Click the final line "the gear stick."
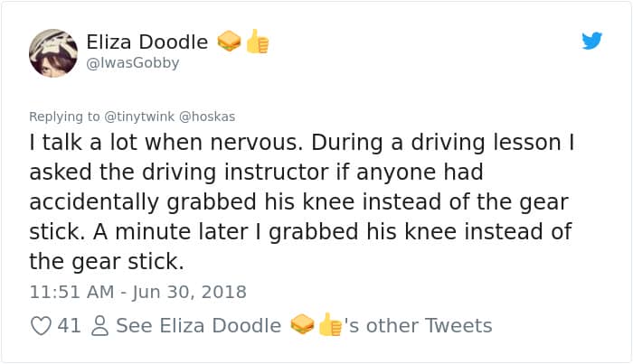This screenshot has width=633, height=364. click(107, 263)
